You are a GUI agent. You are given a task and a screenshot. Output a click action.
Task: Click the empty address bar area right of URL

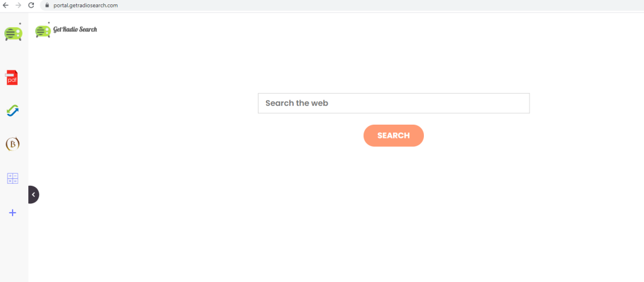click(370, 5)
